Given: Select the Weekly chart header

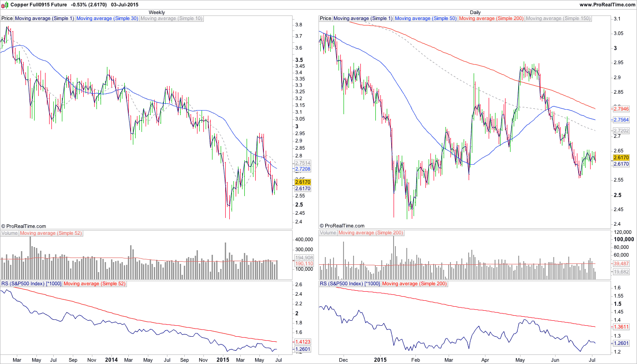Looking at the screenshot, I should [157, 12].
